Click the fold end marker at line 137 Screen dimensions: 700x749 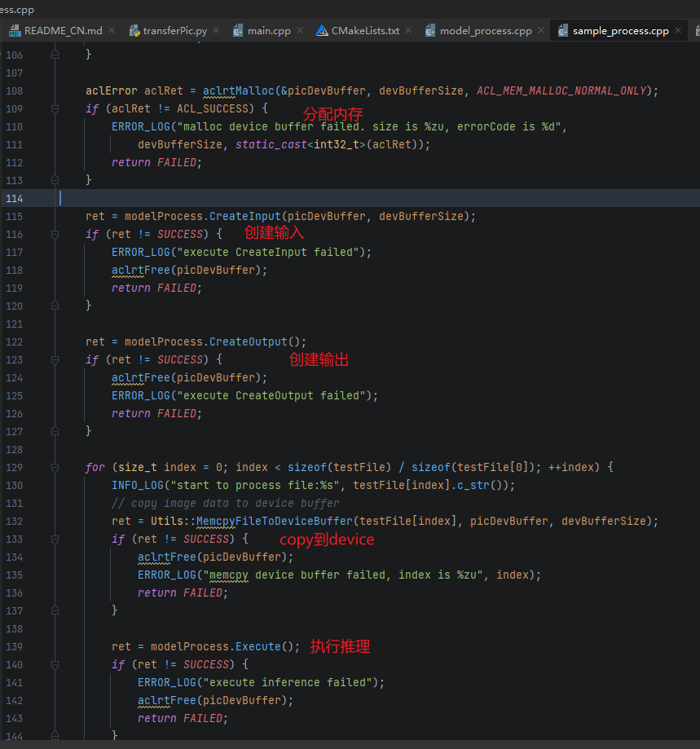click(55, 610)
